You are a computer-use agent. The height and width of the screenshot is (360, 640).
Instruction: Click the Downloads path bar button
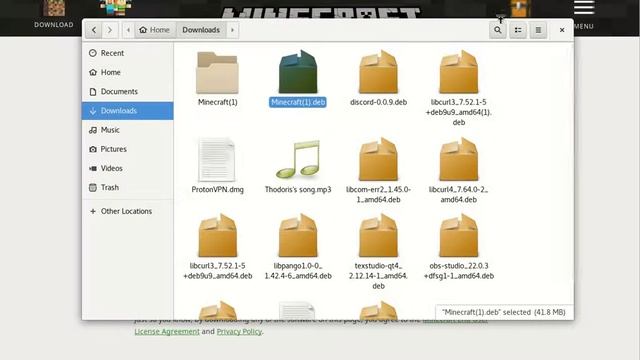pyautogui.click(x=201, y=30)
